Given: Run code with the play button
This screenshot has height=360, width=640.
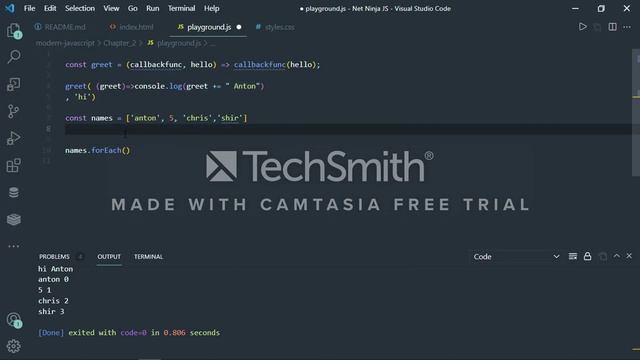Looking at the screenshot, I should pos(582,27).
